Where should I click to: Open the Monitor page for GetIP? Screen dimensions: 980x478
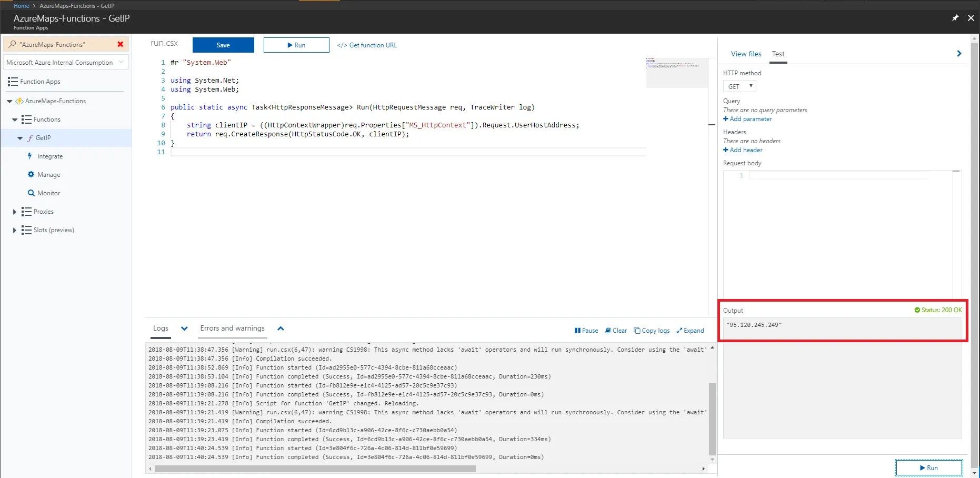coord(49,193)
